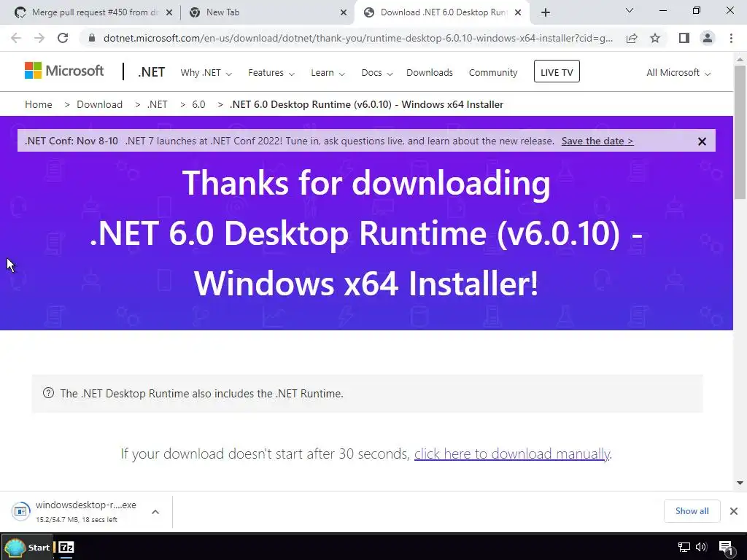Click the scrollbar down arrow

(x=740, y=483)
